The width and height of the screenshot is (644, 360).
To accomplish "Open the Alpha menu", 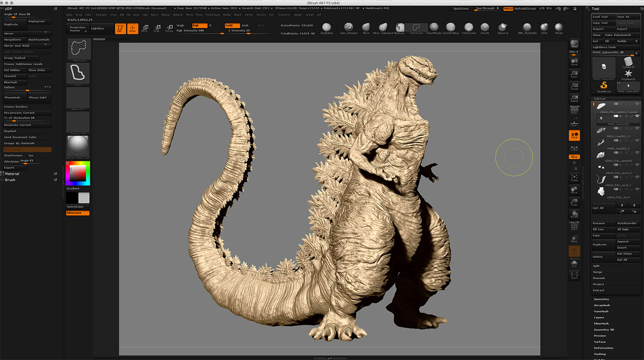I will point(69,15).
